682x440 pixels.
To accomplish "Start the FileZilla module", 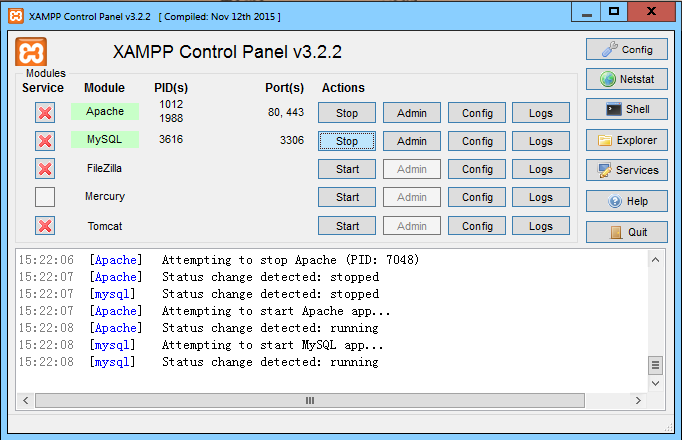I will click(347, 169).
